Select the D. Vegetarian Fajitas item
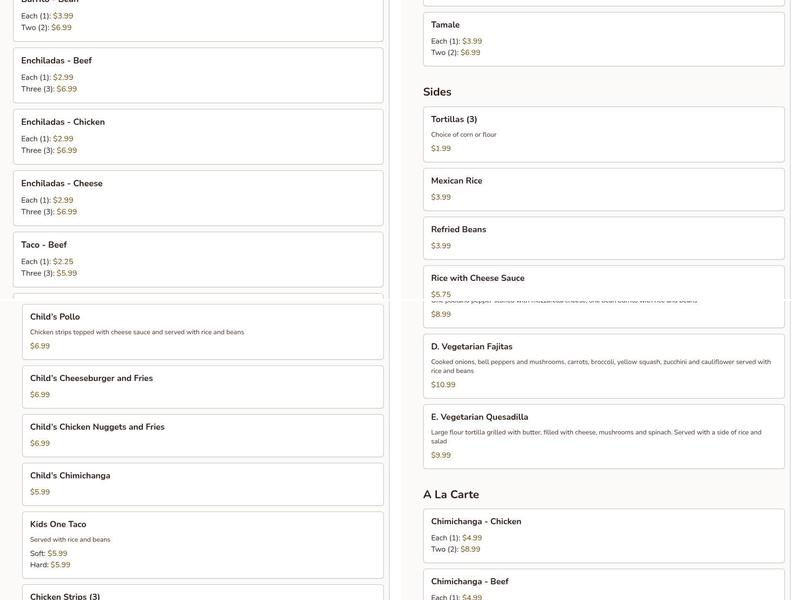This screenshot has width=800, height=600. point(603,365)
